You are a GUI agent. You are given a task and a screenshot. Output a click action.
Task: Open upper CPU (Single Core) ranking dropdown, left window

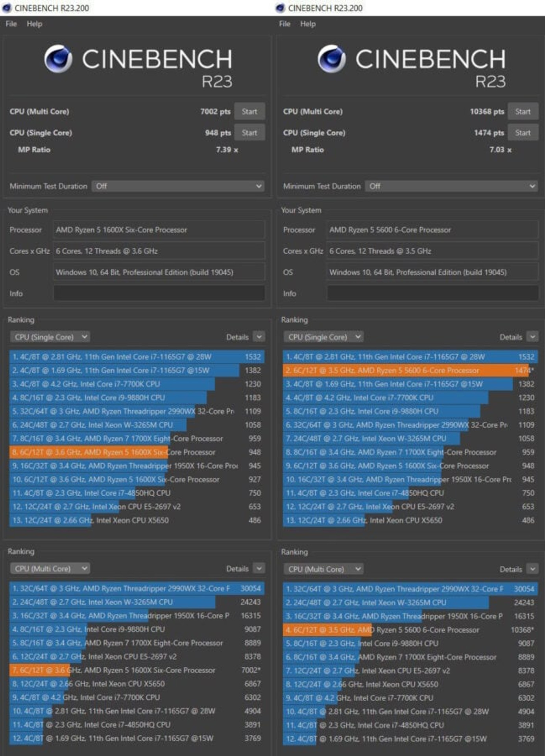pyautogui.click(x=50, y=337)
